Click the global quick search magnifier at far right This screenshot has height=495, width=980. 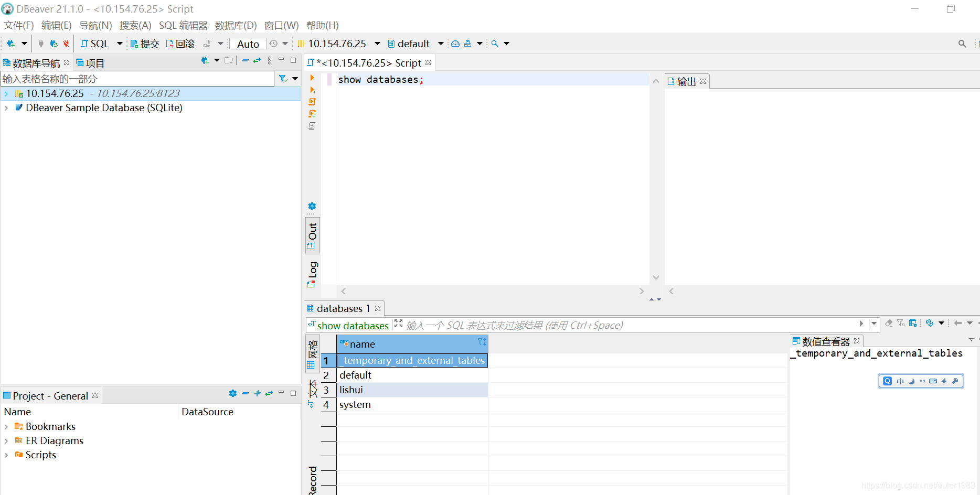tap(962, 44)
